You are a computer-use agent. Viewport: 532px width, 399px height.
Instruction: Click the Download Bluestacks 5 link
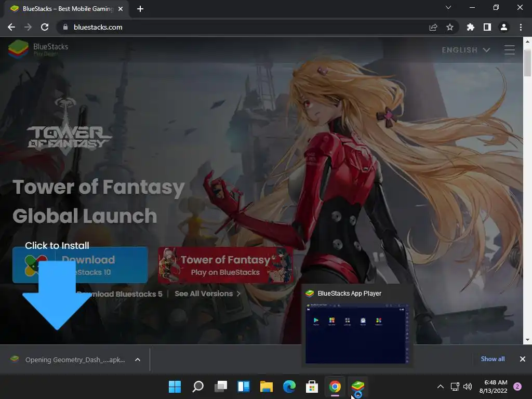click(119, 294)
